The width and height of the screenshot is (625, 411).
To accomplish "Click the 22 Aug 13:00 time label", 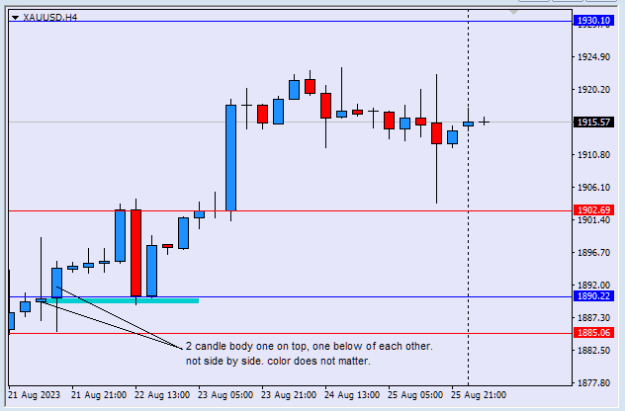I will pos(162,395).
